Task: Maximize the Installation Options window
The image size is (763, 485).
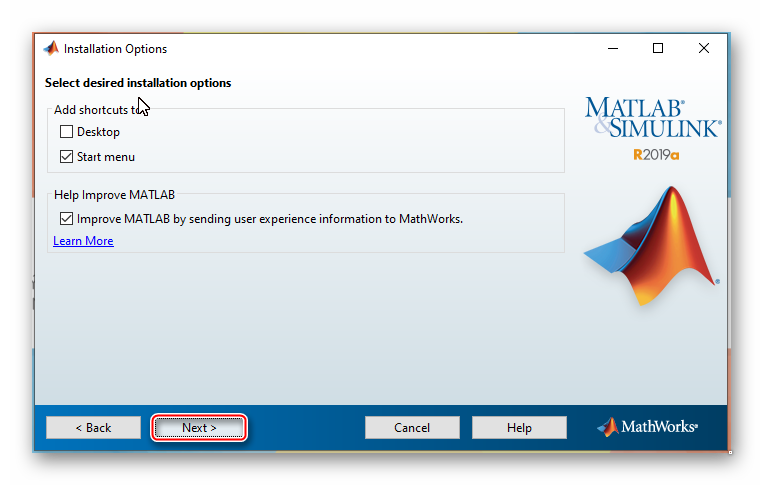Action: (658, 49)
